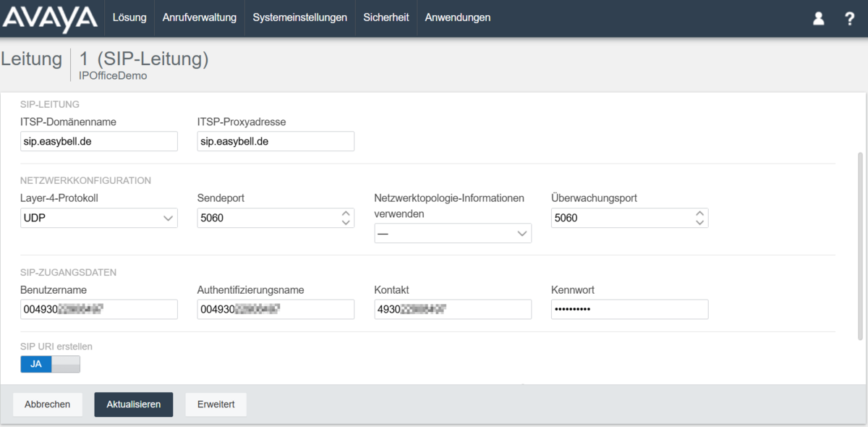This screenshot has height=427, width=868.
Task: Open the Lösung menu
Action: coord(129,18)
